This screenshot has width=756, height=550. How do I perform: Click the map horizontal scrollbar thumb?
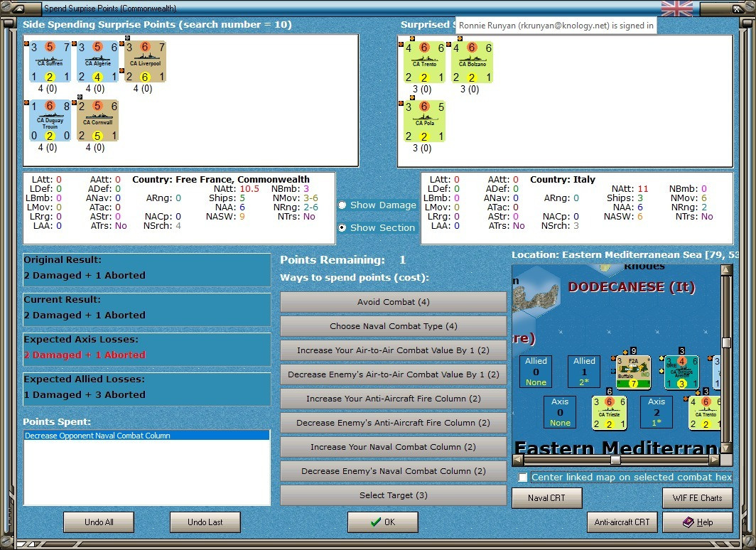tap(615, 459)
